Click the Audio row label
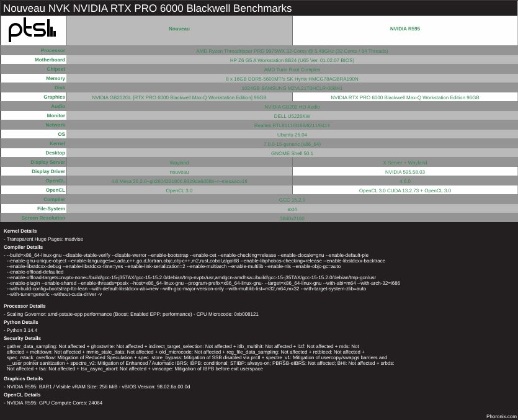The height and width of the screenshot is (420, 518). pos(58,106)
